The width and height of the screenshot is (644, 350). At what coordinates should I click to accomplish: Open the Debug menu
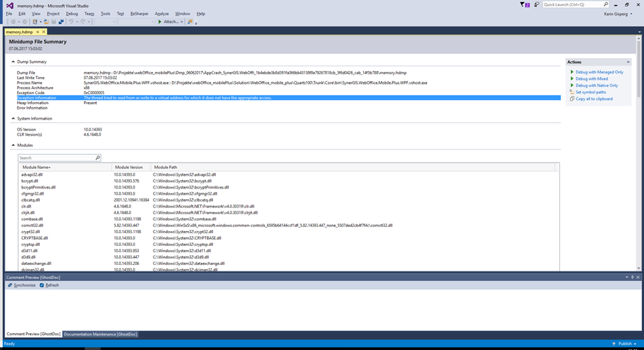(72, 14)
